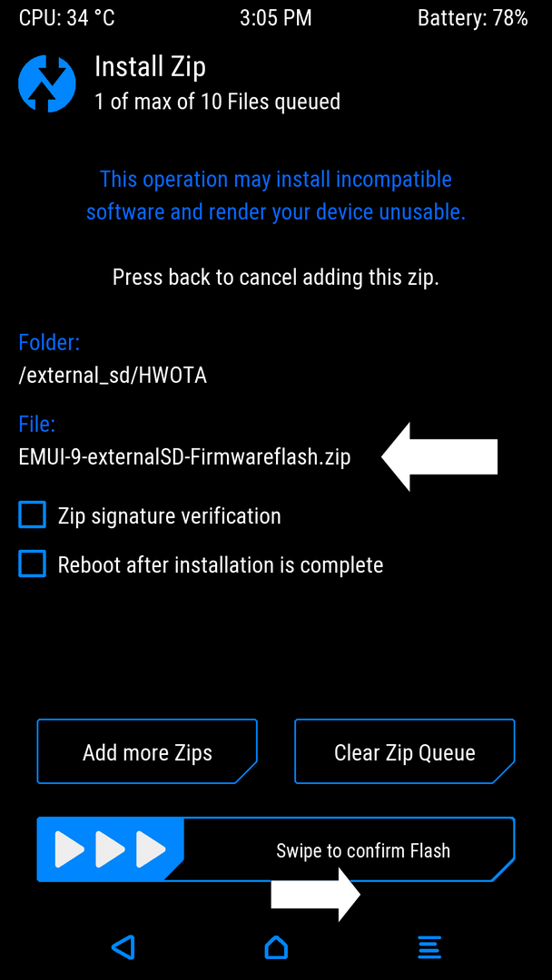Tap the triple-arrow slider handle

click(x=111, y=849)
